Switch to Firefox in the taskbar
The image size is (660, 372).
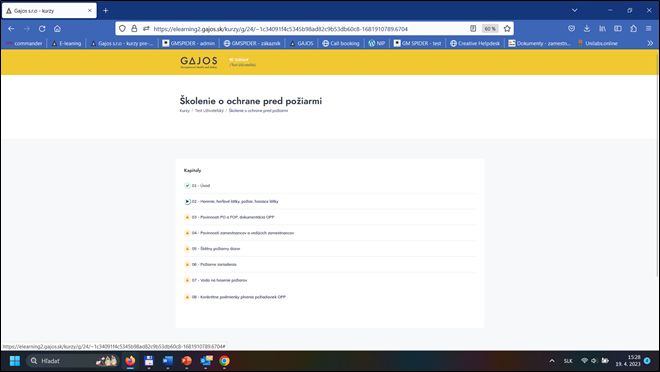[x=130, y=361]
